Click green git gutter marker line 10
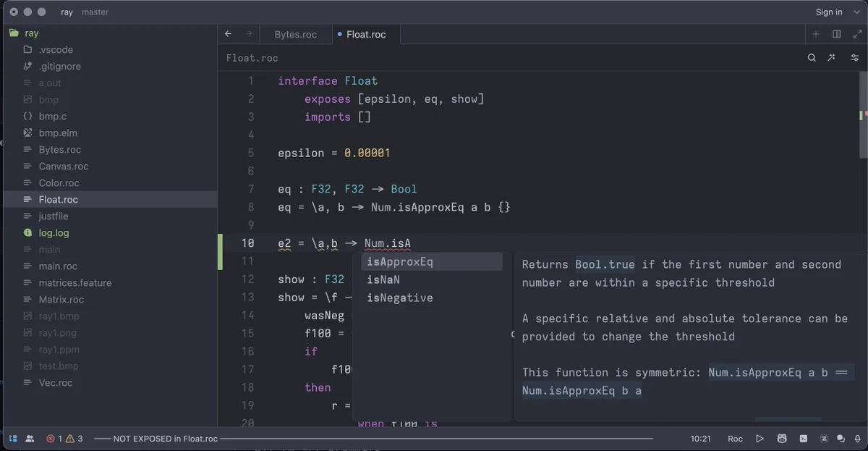The image size is (868, 451). pos(220,252)
